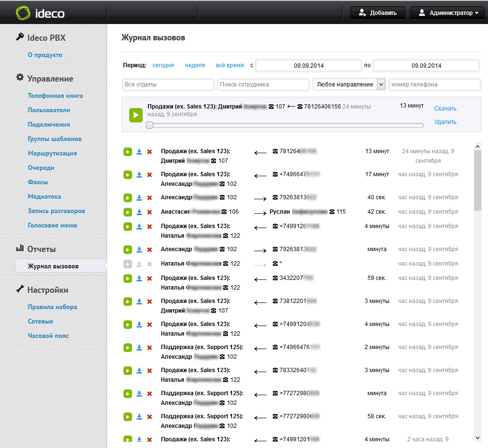
Task: Open Телефонная книга in sidebar
Action: coord(55,96)
